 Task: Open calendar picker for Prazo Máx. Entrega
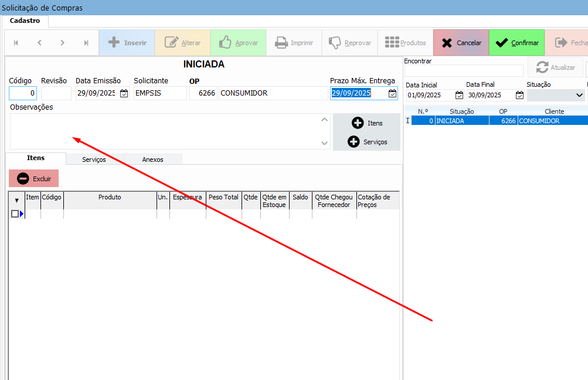(392, 93)
